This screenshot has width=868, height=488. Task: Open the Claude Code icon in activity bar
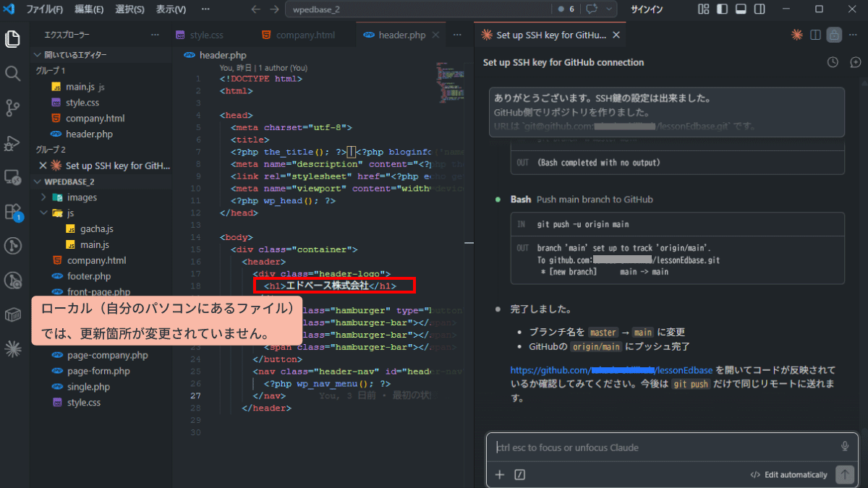[x=12, y=350]
